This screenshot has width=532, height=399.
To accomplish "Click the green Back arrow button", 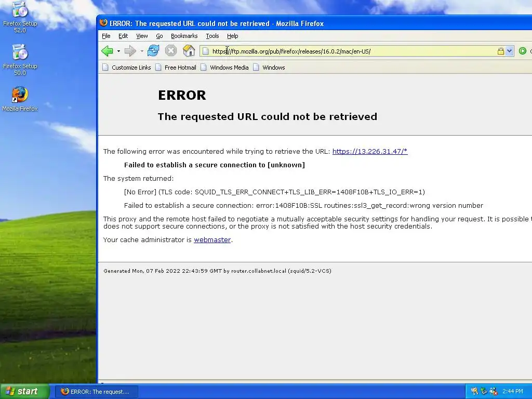I will [107, 51].
